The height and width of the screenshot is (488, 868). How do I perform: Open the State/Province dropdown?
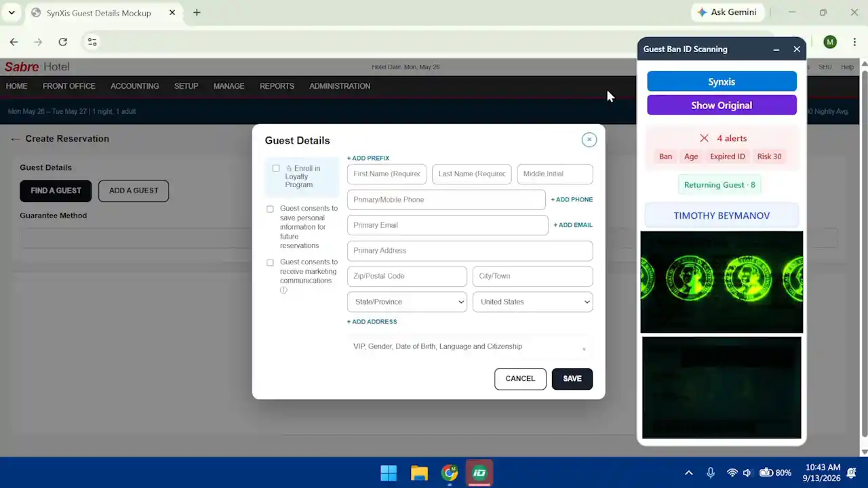pos(407,302)
